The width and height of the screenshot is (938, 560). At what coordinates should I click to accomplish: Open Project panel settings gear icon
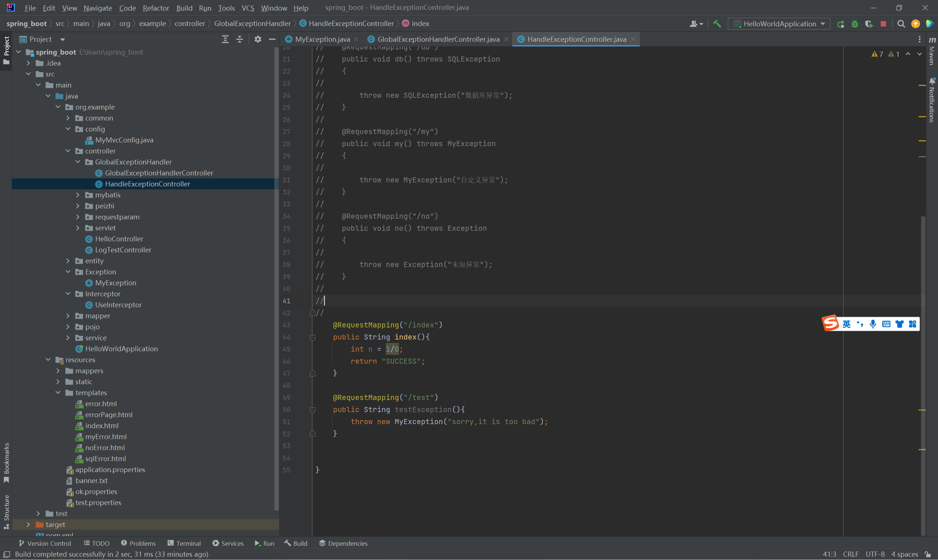click(258, 39)
